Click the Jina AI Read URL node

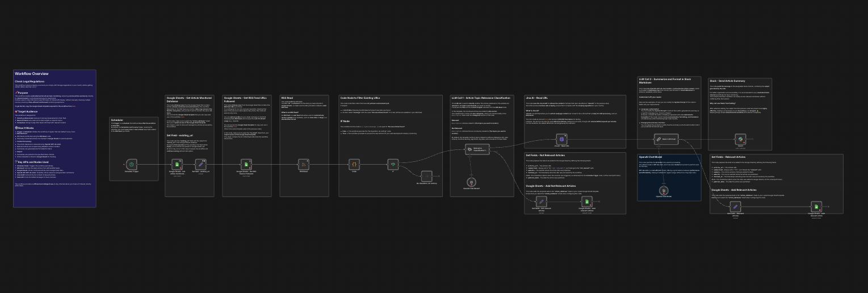(x=561, y=139)
